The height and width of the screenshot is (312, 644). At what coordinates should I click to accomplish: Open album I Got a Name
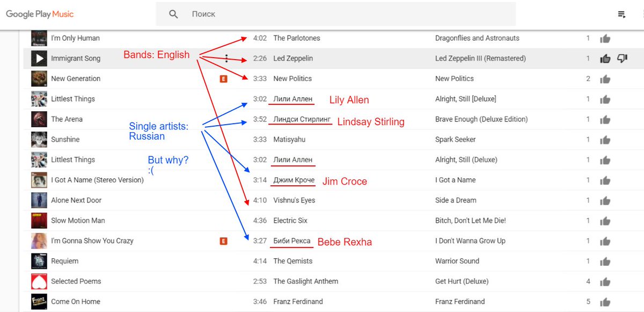pyautogui.click(x=456, y=180)
